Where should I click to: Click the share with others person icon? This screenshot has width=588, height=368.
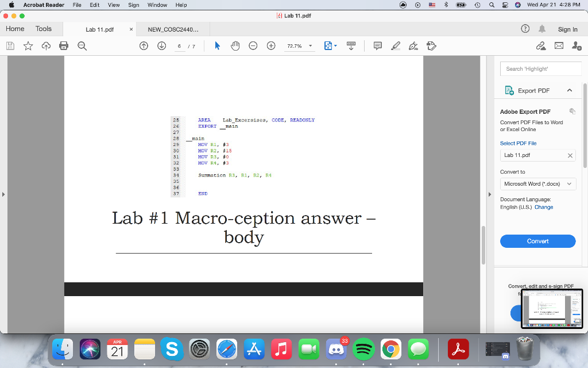point(577,46)
